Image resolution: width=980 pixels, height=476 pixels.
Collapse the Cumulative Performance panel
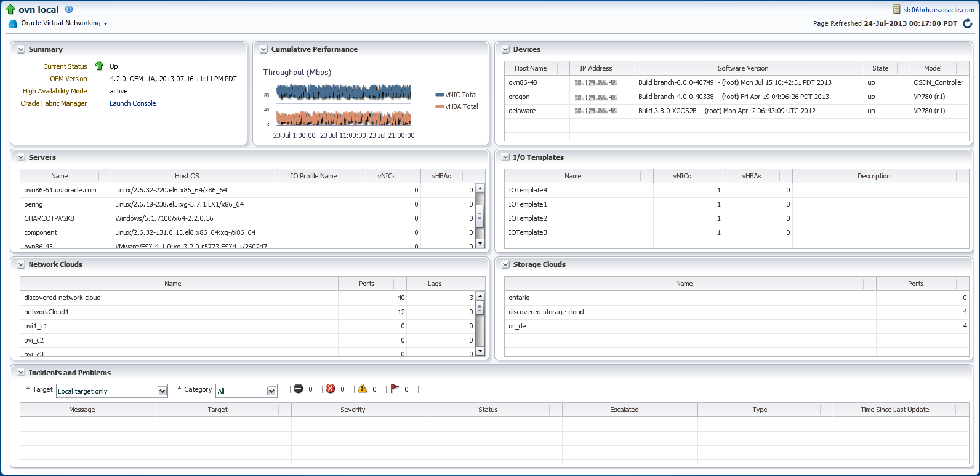click(263, 49)
